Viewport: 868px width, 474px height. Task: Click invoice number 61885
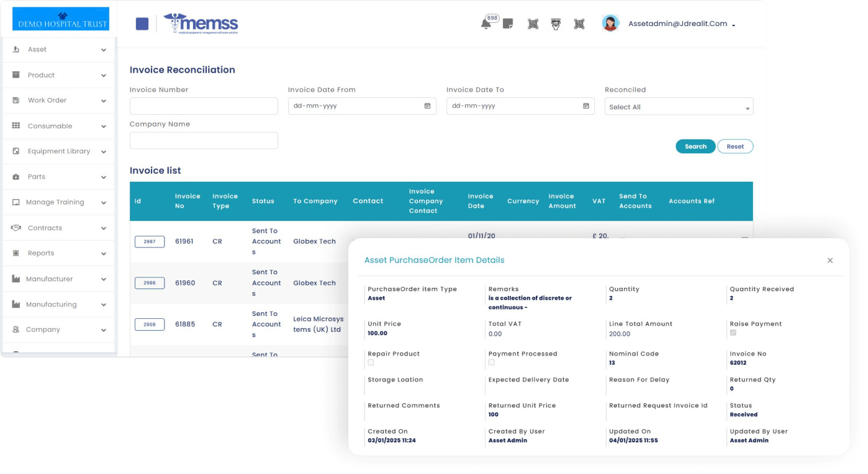point(185,324)
